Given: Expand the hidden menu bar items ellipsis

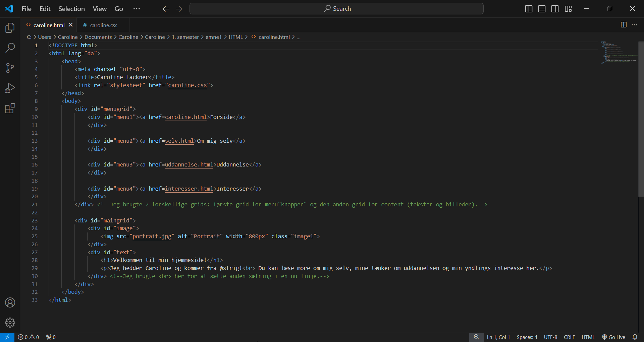Looking at the screenshot, I should click(x=137, y=9).
